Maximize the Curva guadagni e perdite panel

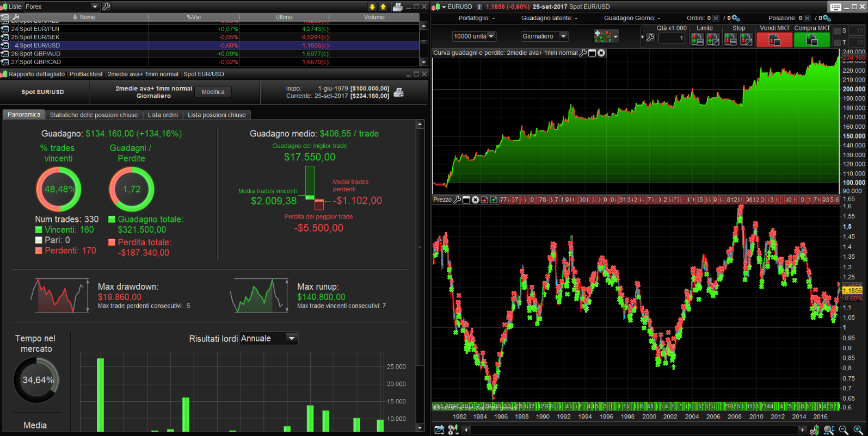click(x=592, y=53)
